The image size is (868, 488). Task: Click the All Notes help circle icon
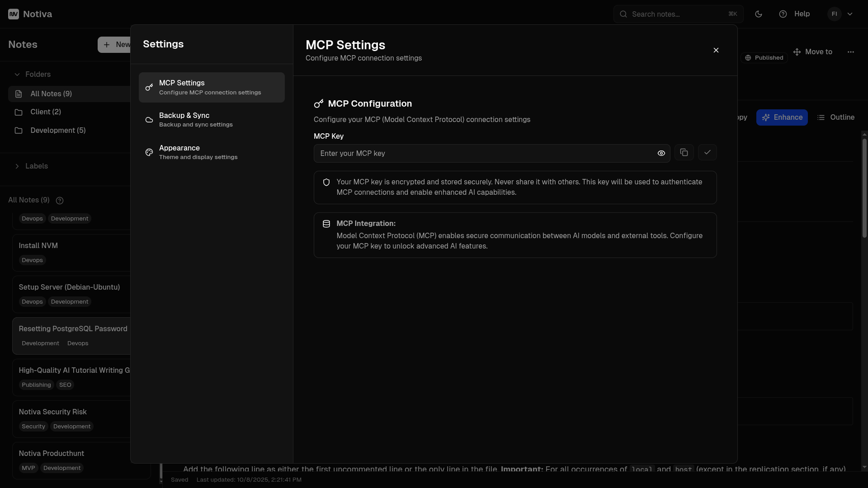pos(60,201)
